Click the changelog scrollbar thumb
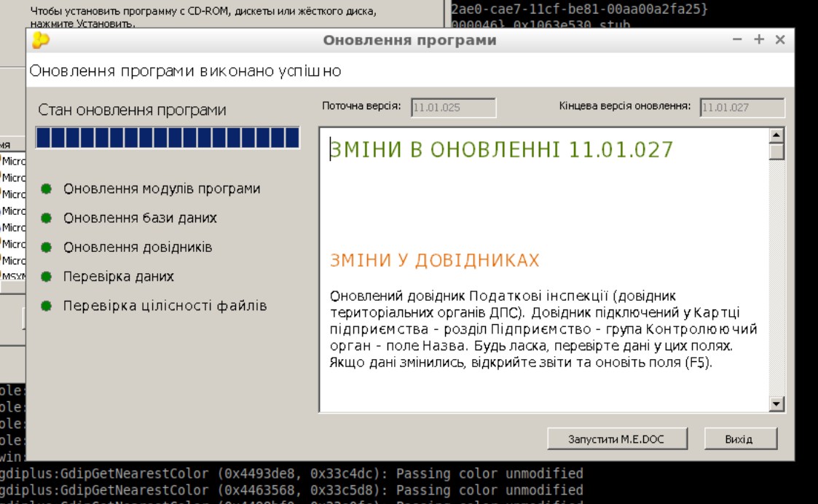The height and width of the screenshot is (504, 818). [x=776, y=151]
